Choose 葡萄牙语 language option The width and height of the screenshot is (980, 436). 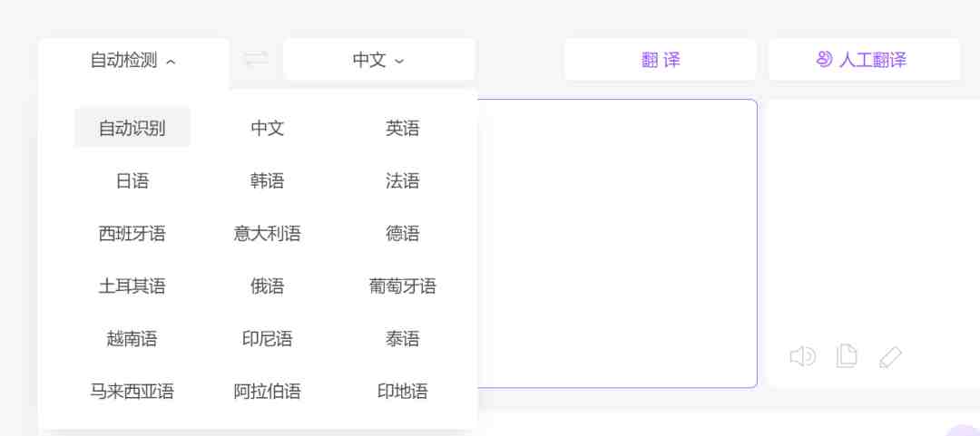coord(403,286)
